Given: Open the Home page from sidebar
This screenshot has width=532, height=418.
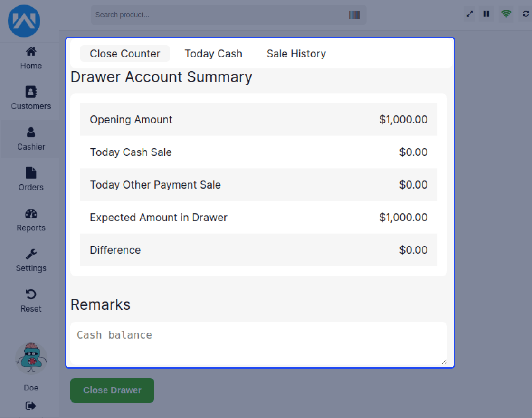Looking at the screenshot, I should tap(30, 58).
